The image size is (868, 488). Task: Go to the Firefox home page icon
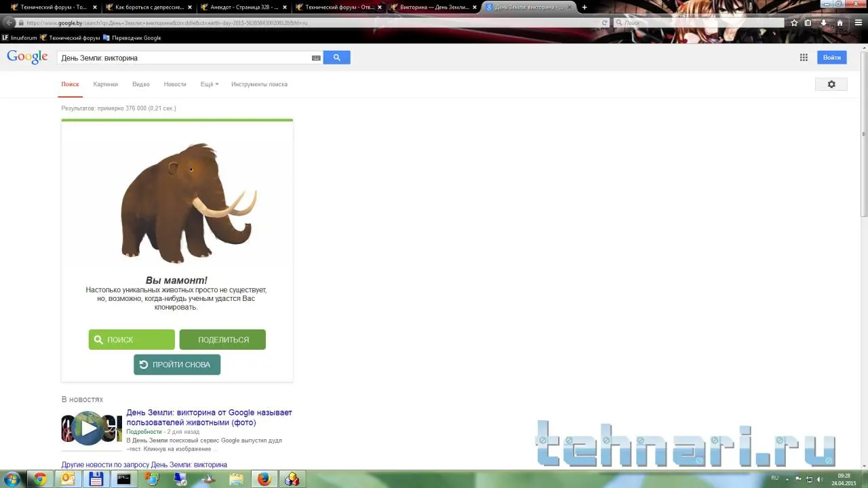click(840, 22)
